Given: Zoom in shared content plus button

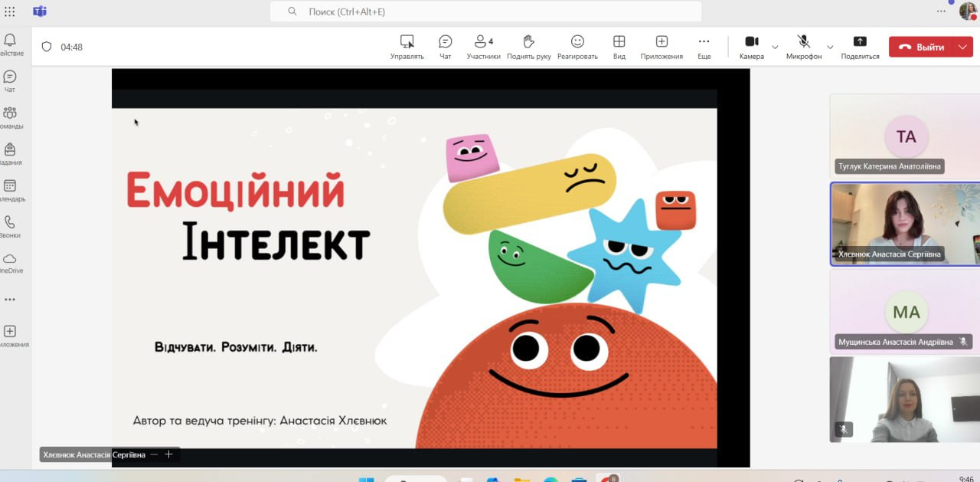Looking at the screenshot, I should [169, 454].
